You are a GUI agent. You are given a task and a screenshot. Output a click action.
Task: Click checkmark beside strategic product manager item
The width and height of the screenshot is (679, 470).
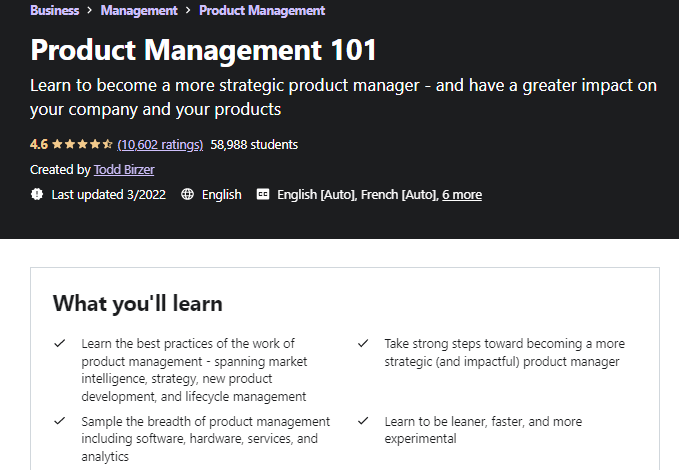pyautogui.click(x=363, y=344)
